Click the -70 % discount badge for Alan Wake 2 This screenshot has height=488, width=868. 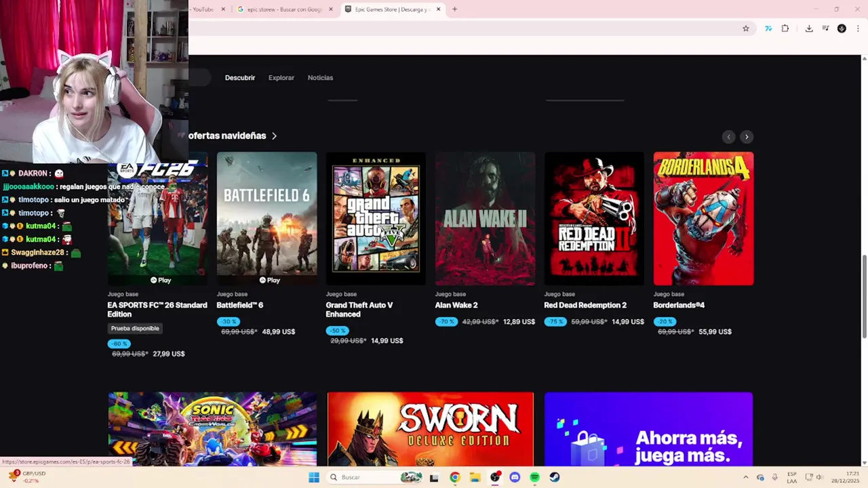(446, 321)
